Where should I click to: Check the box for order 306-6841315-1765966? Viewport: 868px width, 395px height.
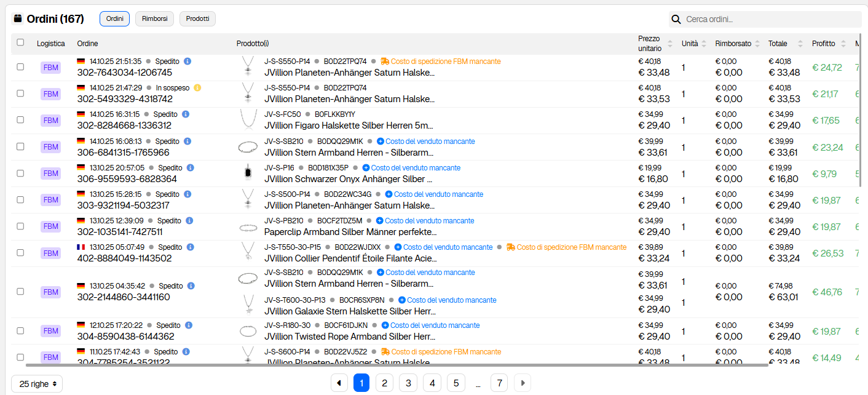(20, 146)
